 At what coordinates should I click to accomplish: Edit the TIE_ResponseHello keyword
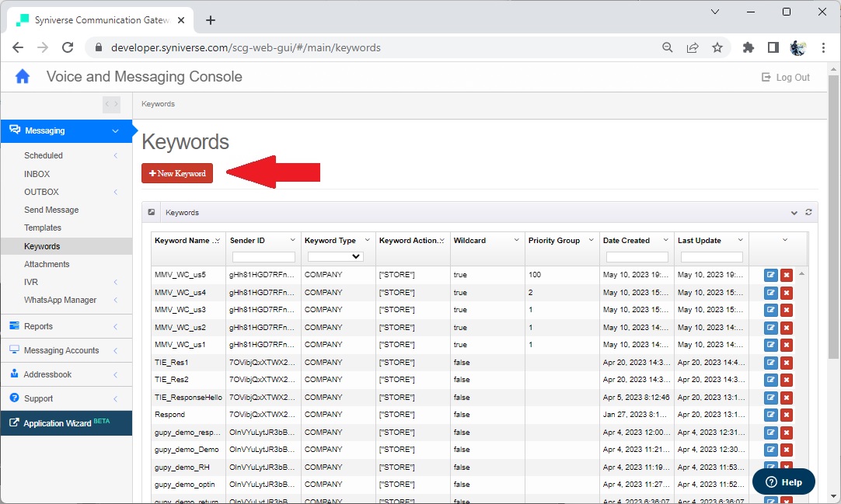coord(771,398)
